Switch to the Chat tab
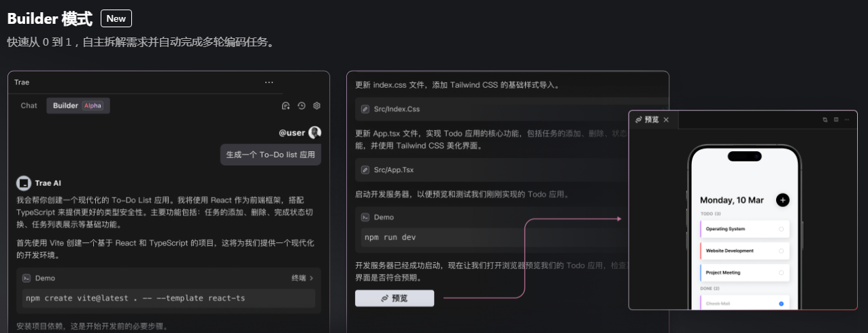 [29, 106]
